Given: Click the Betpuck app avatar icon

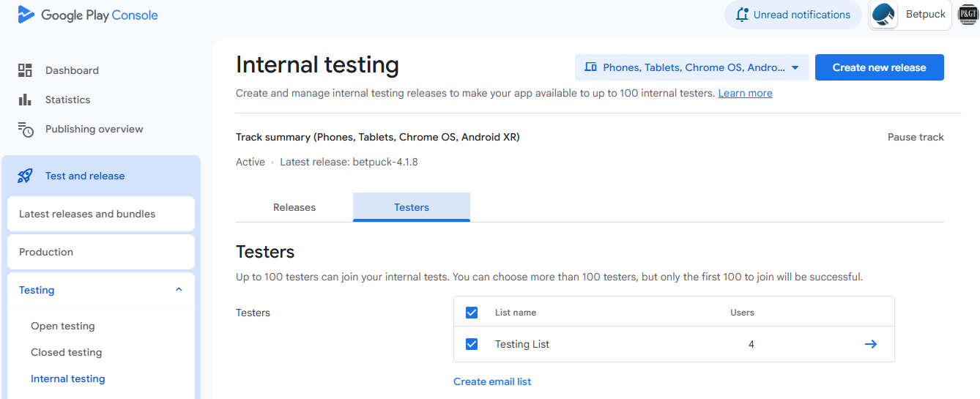Looking at the screenshot, I should coord(884,15).
